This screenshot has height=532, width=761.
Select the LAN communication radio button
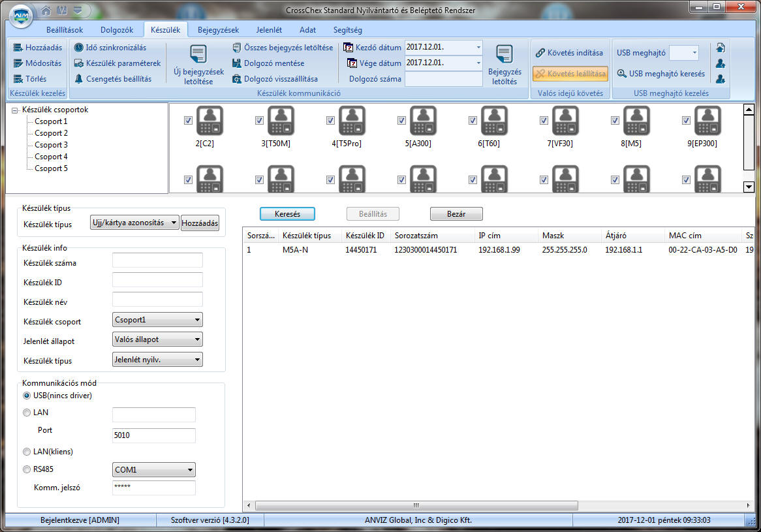[27, 413]
